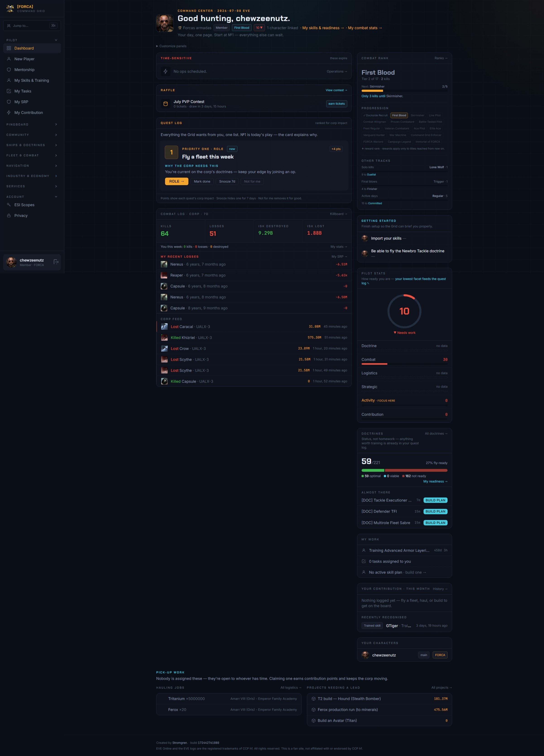Screen dimensions: 544x756
Task: Open My SRP sidebar entry
Action: (32, 102)
